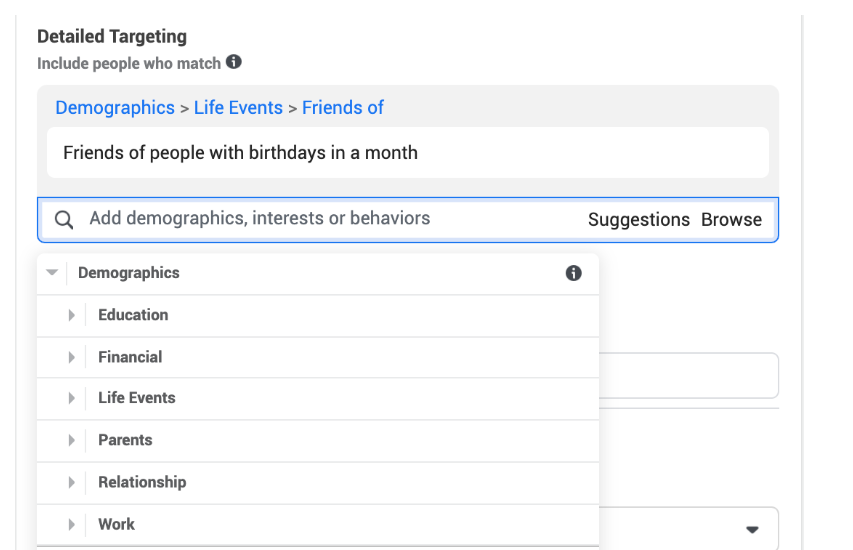This screenshot has height=550, width=853.
Task: Click the partially hidden field behind the browse list
Action: point(688,376)
